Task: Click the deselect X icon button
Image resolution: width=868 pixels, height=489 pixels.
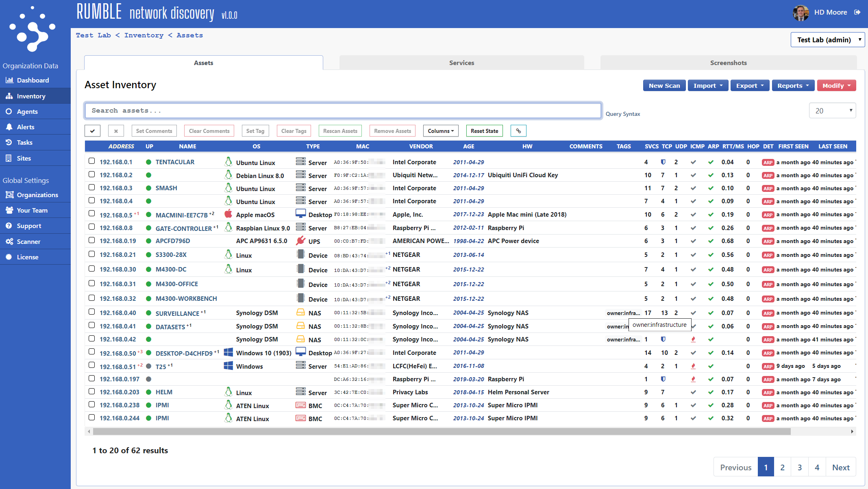Action: click(116, 131)
